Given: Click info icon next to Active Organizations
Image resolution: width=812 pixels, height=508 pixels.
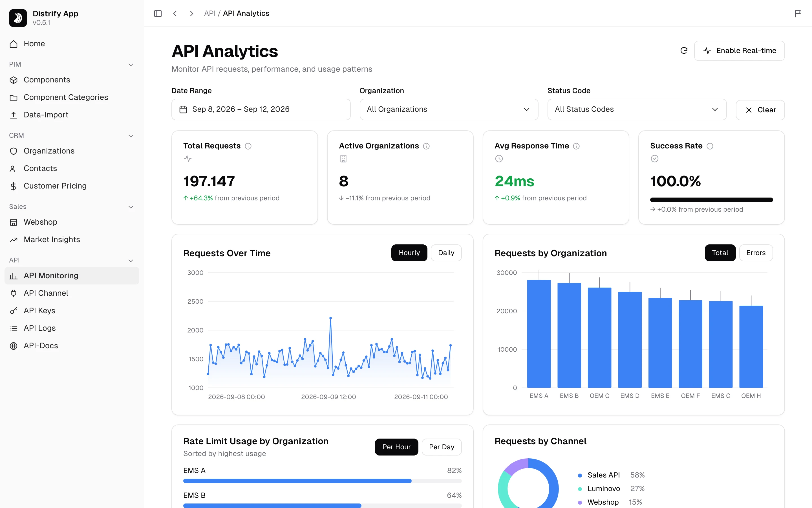Looking at the screenshot, I should coord(426,146).
